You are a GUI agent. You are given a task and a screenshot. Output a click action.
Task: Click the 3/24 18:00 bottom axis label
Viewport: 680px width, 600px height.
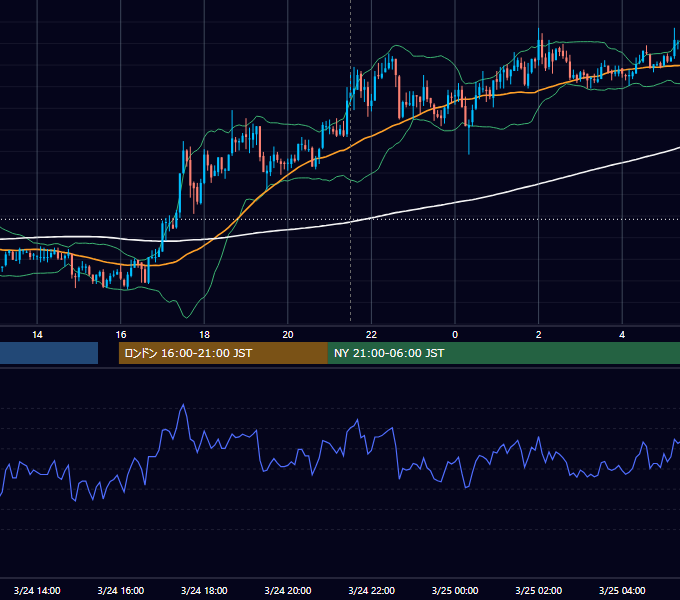204,590
